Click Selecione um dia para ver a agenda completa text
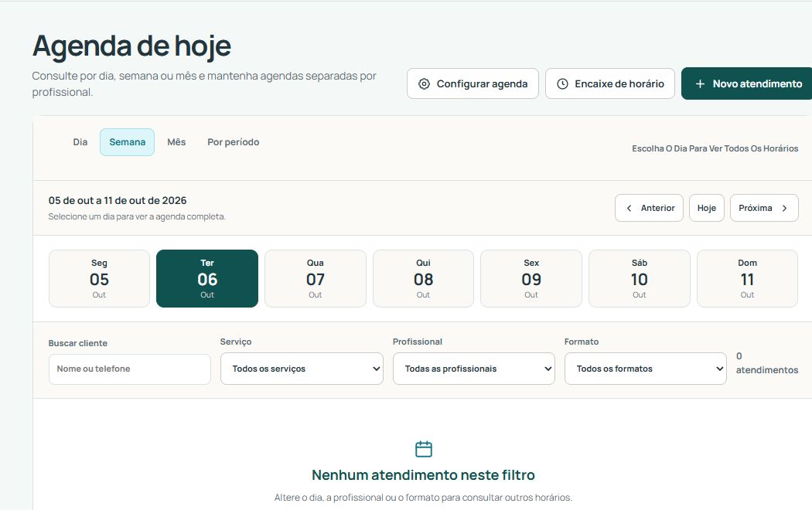The width and height of the screenshot is (812, 510). click(137, 216)
